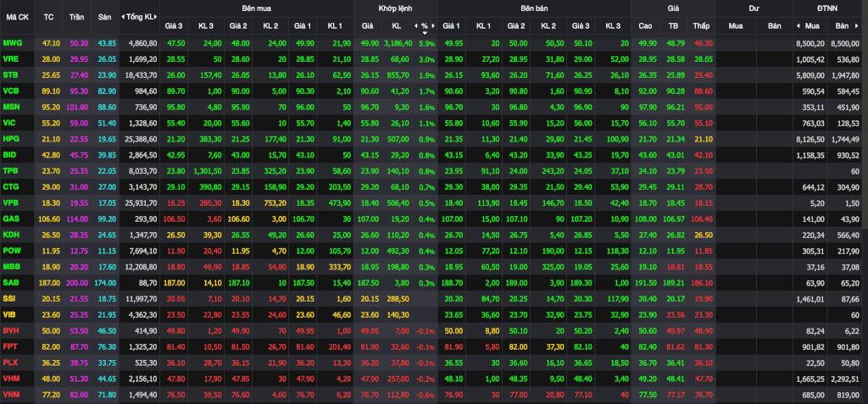Open the PLX stock symbol

(x=10, y=362)
